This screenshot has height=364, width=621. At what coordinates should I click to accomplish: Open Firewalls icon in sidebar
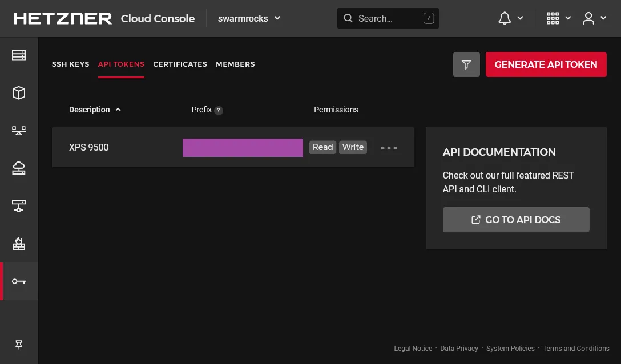pos(19,244)
